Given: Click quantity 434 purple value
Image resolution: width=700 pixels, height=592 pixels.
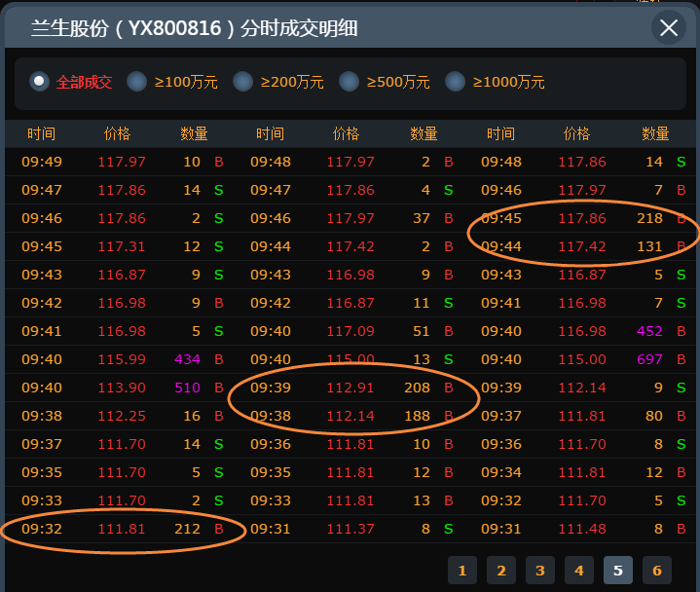Looking at the screenshot, I should pos(187,359).
